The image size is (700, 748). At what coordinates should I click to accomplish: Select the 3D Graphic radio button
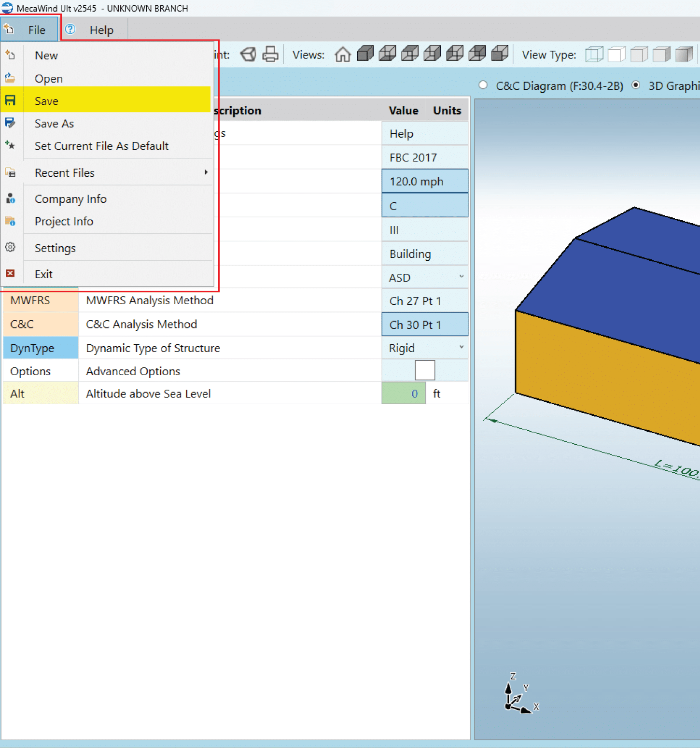point(636,85)
